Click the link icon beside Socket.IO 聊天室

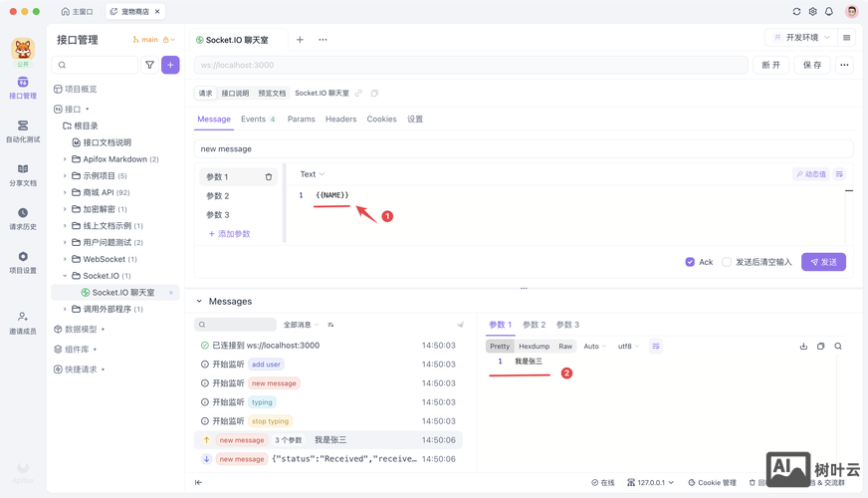click(358, 93)
